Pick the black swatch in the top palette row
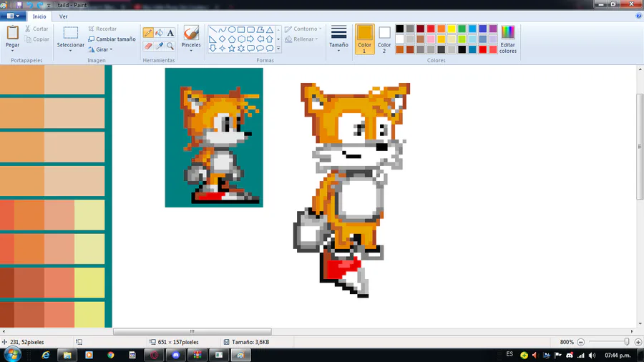Image resolution: width=644 pixels, height=362 pixels. pyautogui.click(x=399, y=29)
